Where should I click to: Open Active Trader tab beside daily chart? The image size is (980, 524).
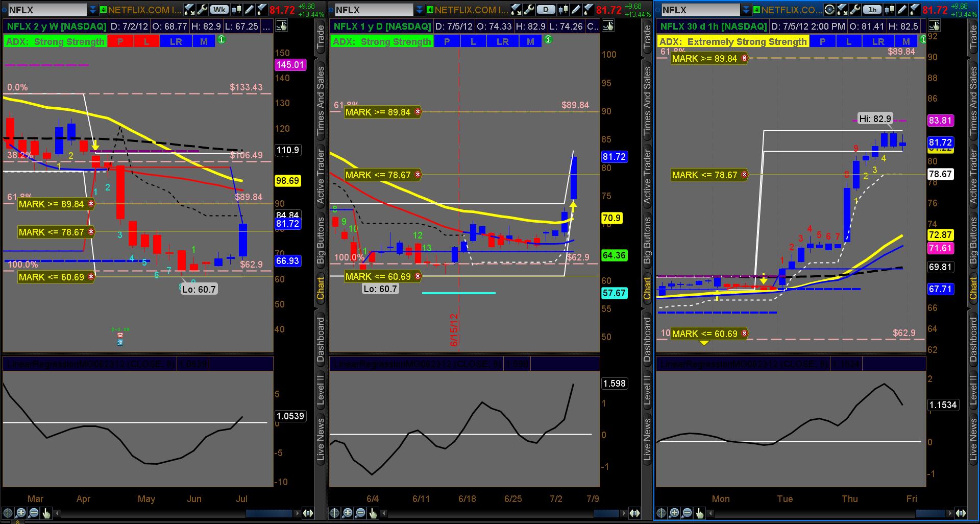[647, 177]
